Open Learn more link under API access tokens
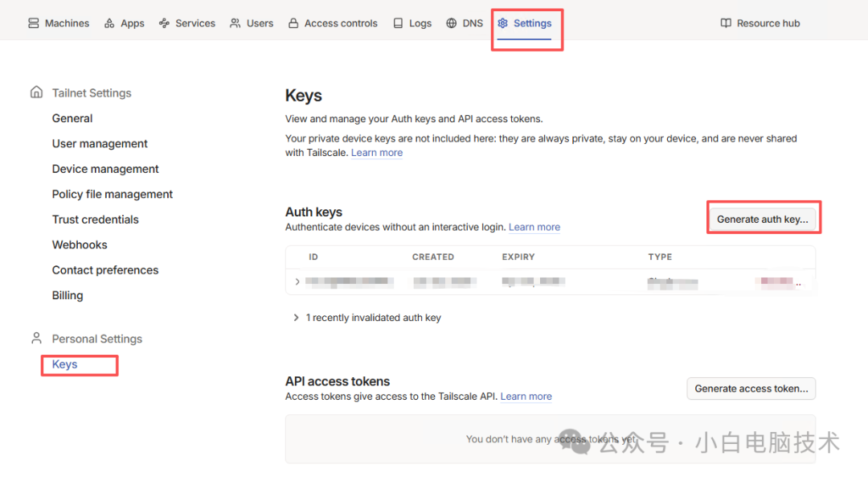 tap(526, 397)
